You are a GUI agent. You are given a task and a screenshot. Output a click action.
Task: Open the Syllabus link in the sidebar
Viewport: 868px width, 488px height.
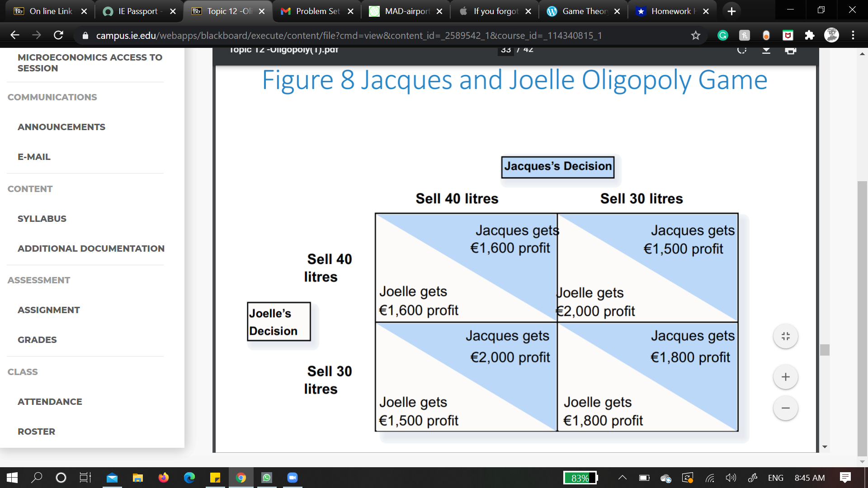tap(42, 219)
